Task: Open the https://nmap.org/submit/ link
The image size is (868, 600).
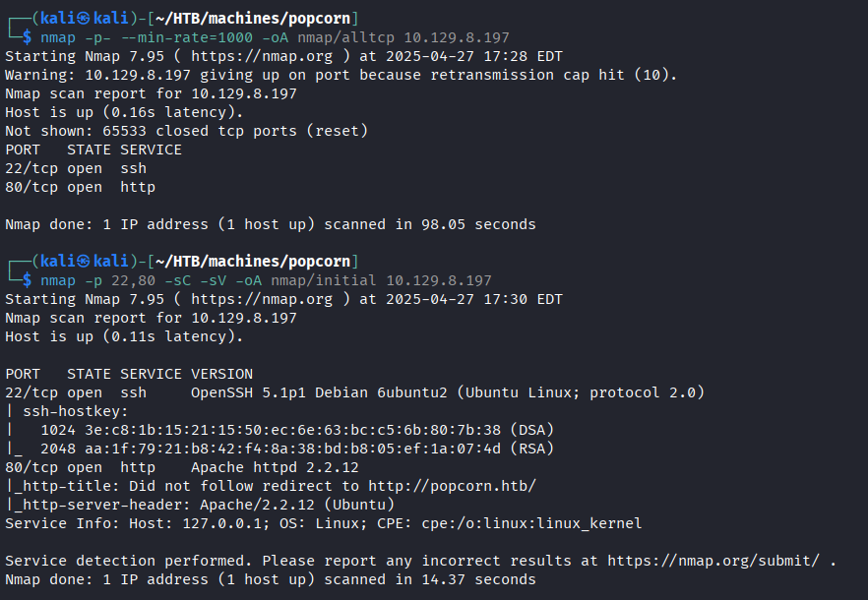Action: [x=713, y=561]
